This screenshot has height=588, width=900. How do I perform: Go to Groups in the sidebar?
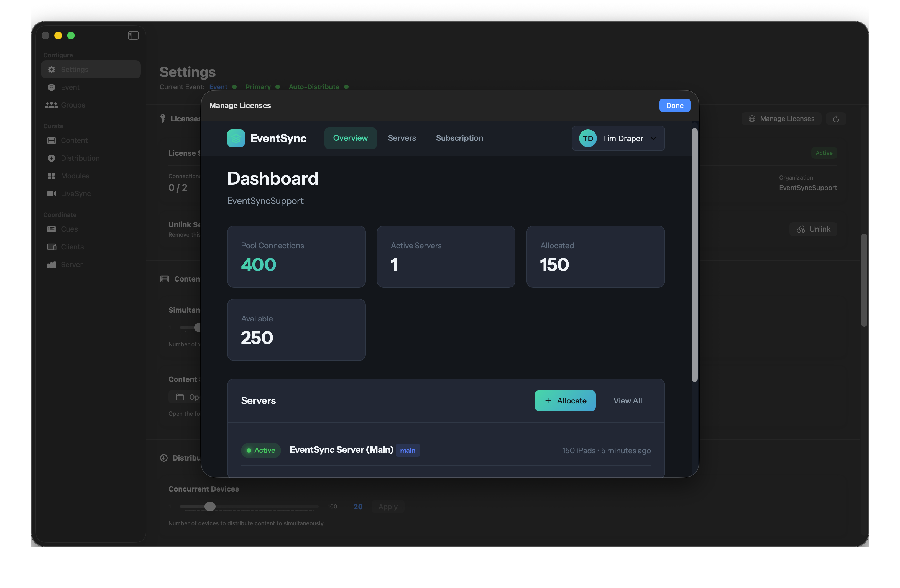[x=91, y=105]
